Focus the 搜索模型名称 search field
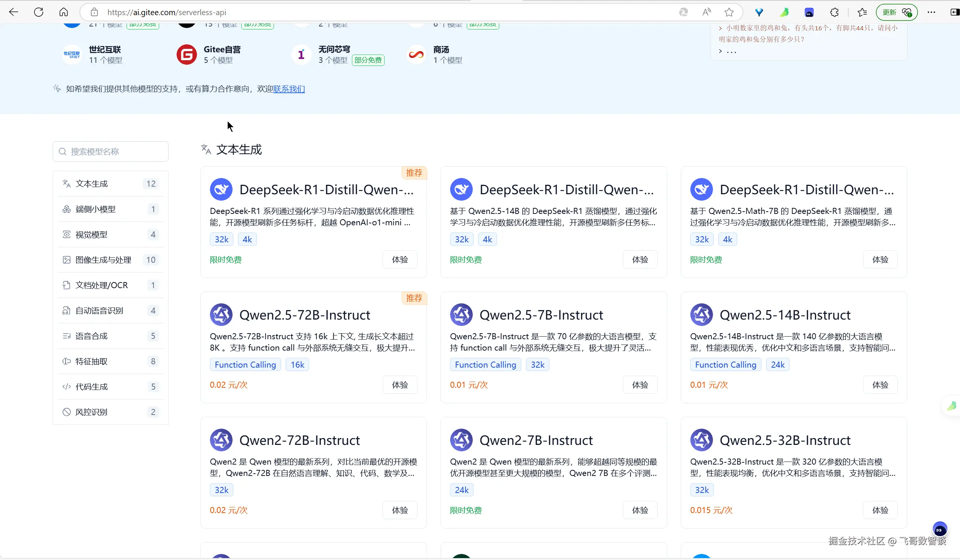 (x=111, y=151)
